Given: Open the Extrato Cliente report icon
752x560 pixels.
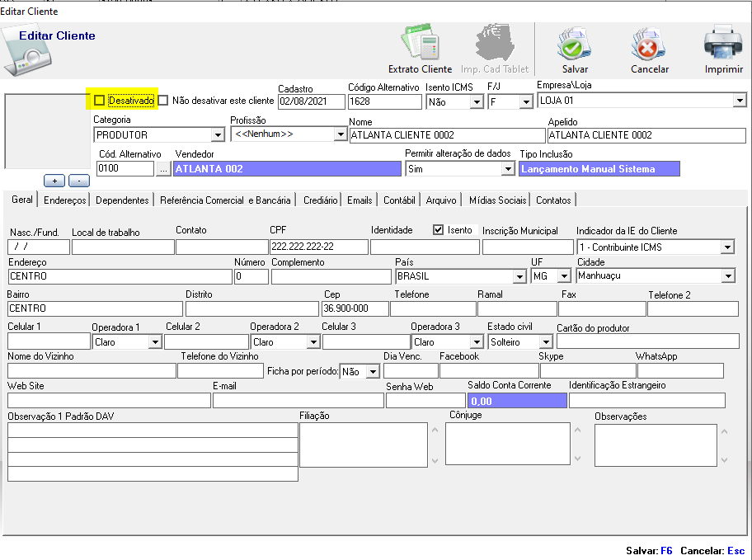Looking at the screenshot, I should tap(421, 42).
